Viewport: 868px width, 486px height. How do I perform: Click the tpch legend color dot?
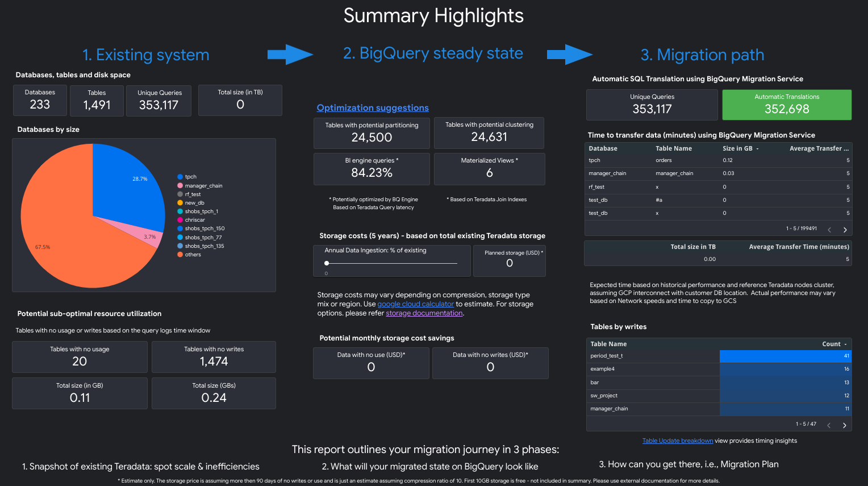pos(180,177)
